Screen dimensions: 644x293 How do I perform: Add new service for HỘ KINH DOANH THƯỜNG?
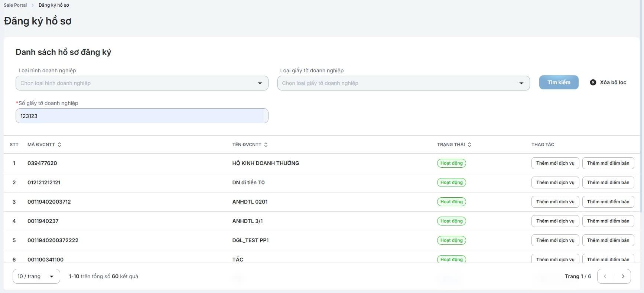click(x=555, y=163)
